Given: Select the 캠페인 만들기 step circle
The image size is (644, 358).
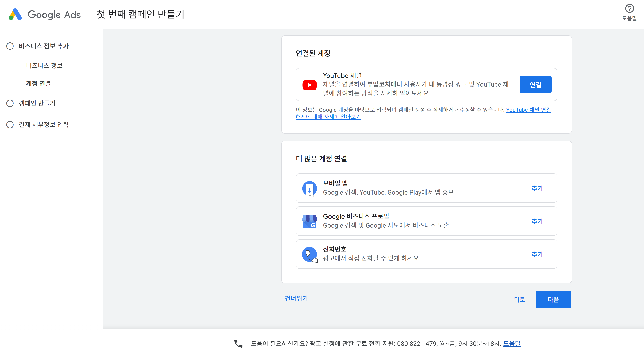Looking at the screenshot, I should pyautogui.click(x=10, y=103).
